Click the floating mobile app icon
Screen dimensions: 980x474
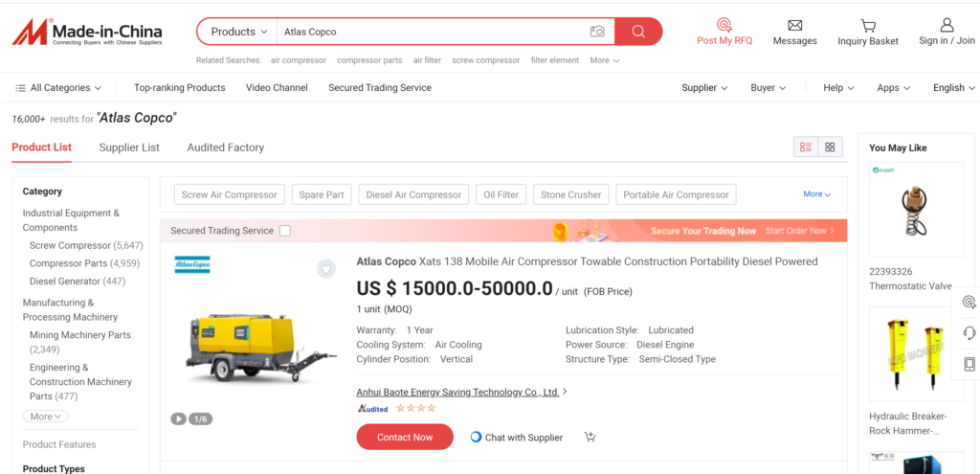[x=969, y=364]
